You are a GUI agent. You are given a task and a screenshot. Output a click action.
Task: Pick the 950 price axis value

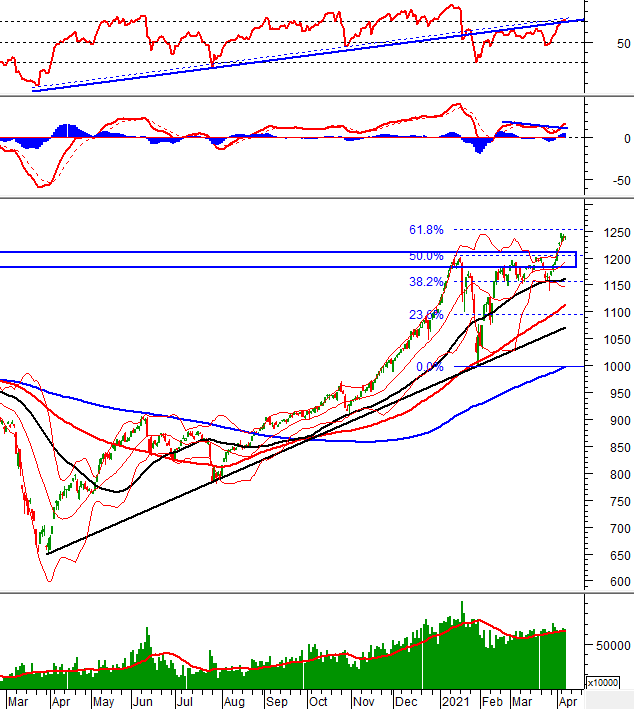(x=620, y=394)
